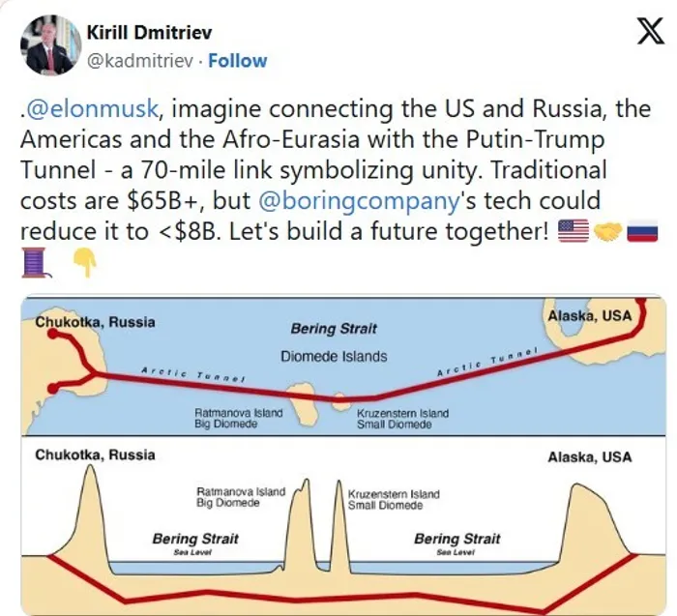Click the small orange Kruzenstern island on the top map

pos(339,398)
